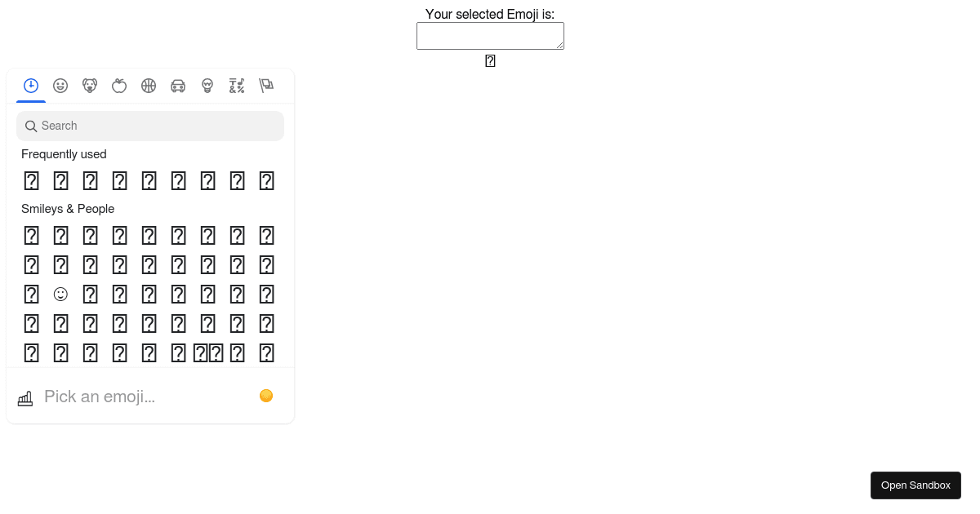Select the smiling face emoji in the grid
The image size is (980, 514).
pos(60,295)
